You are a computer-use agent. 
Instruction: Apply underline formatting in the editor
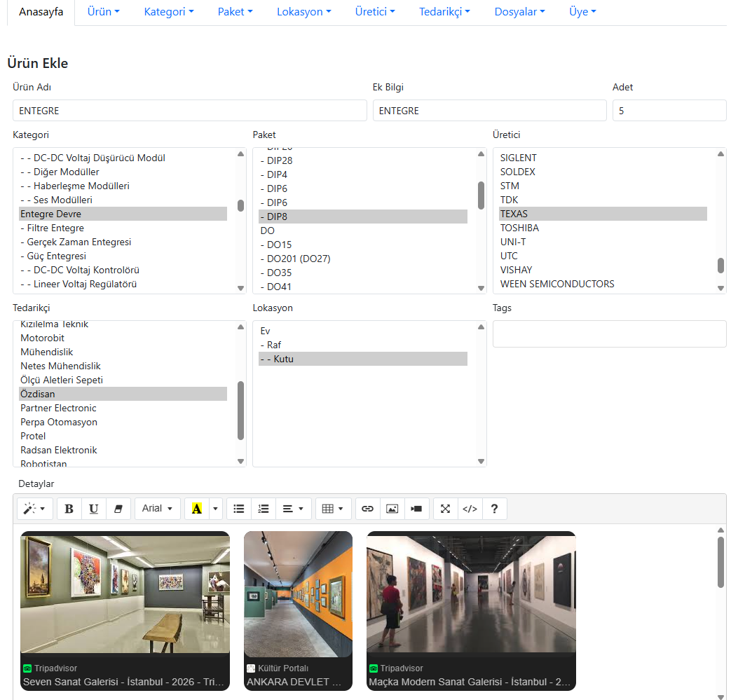(x=94, y=509)
